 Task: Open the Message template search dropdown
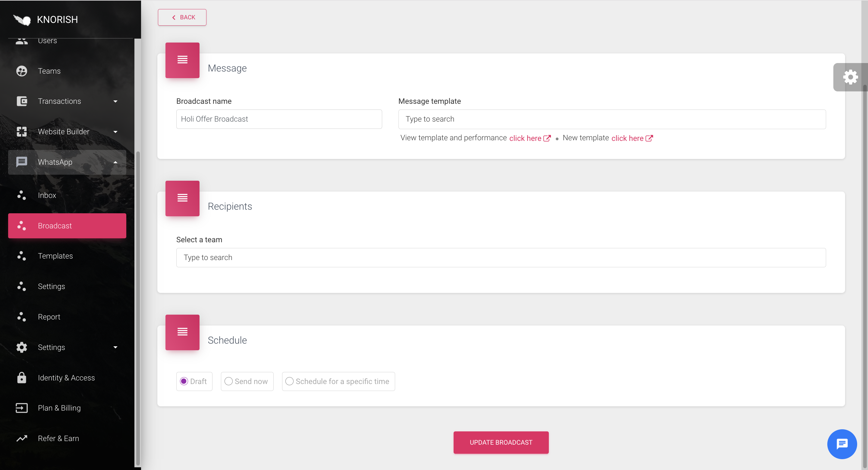click(612, 119)
